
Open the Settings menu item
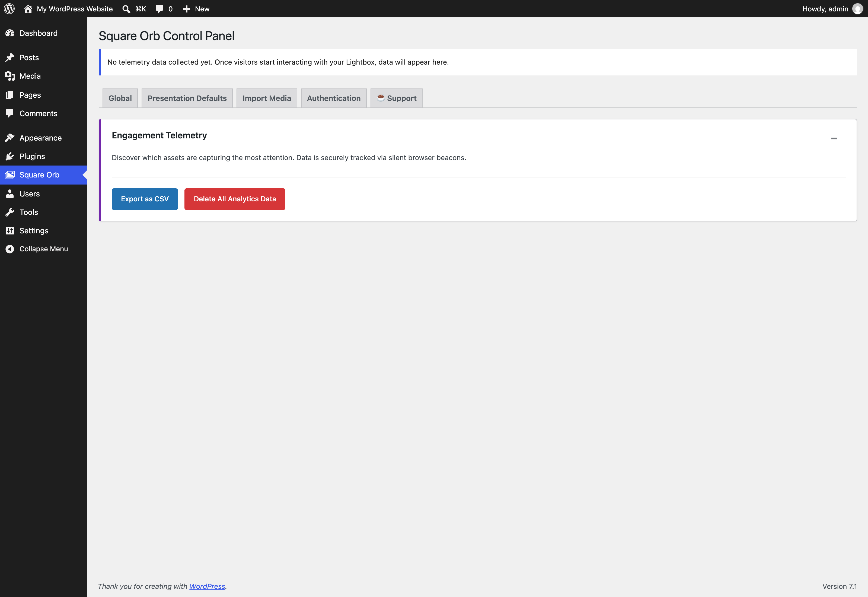click(x=43, y=230)
